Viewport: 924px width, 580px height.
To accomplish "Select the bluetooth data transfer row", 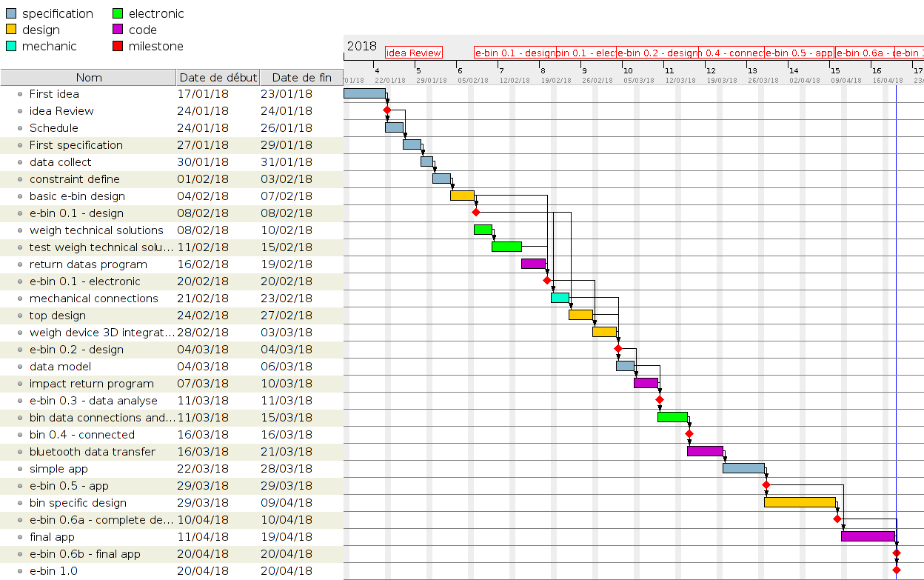I will coord(172,452).
